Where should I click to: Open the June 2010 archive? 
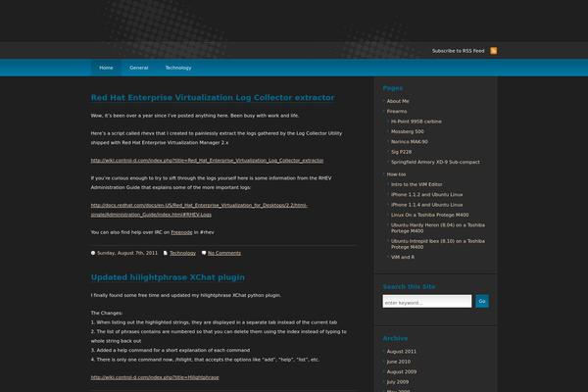398,362
